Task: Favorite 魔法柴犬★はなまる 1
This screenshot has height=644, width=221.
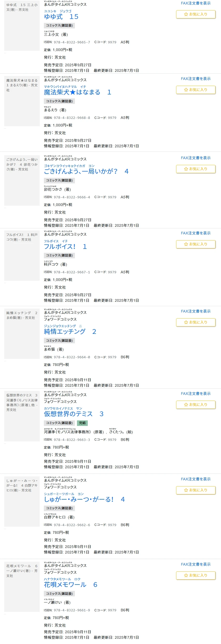Action: coord(196,90)
